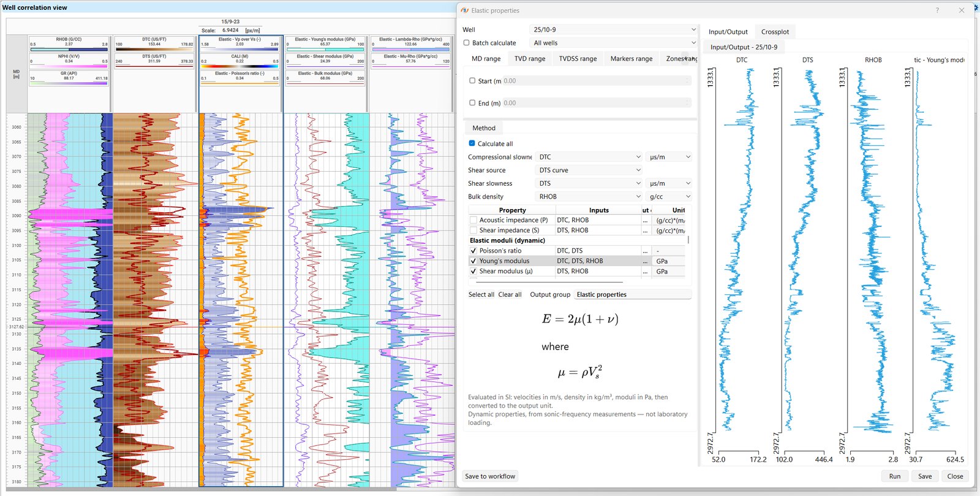
Task: Click the RHOB (G/CC) color scale bar
Action: coord(69,49)
